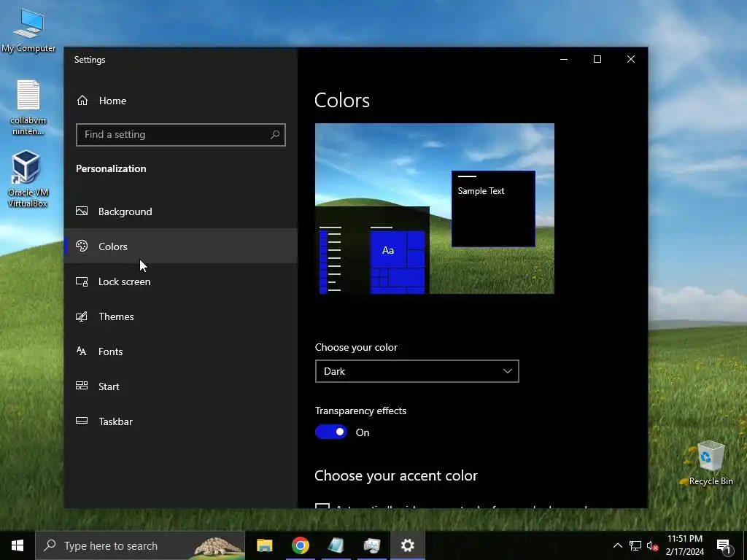Image resolution: width=747 pixels, height=560 pixels.
Task: Click the taskbar clock showing 11:51 PM
Action: (684, 545)
